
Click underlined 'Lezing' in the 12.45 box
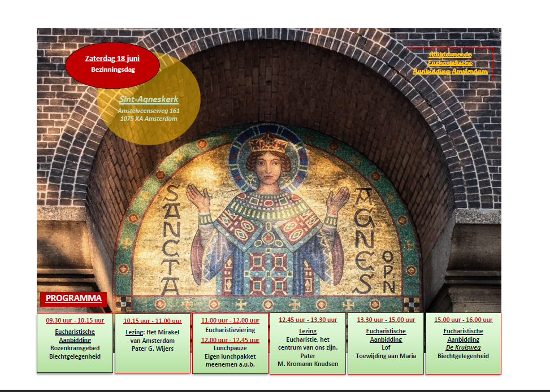tap(308, 331)
